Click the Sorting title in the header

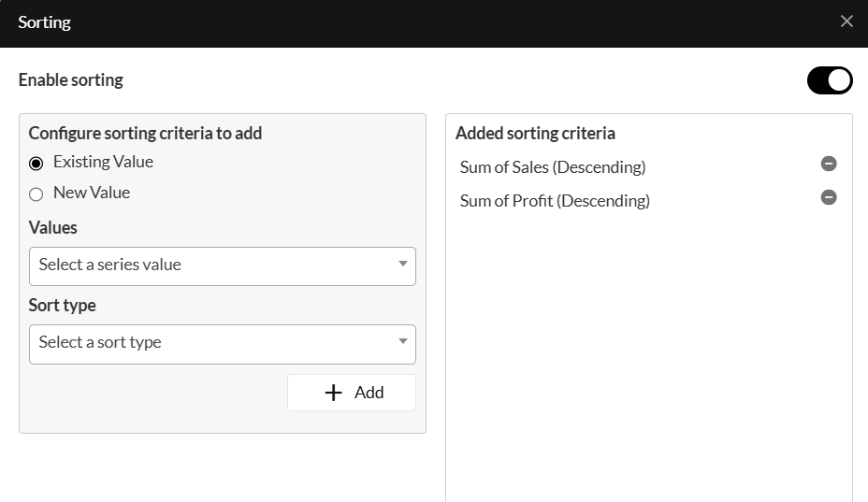click(x=44, y=22)
